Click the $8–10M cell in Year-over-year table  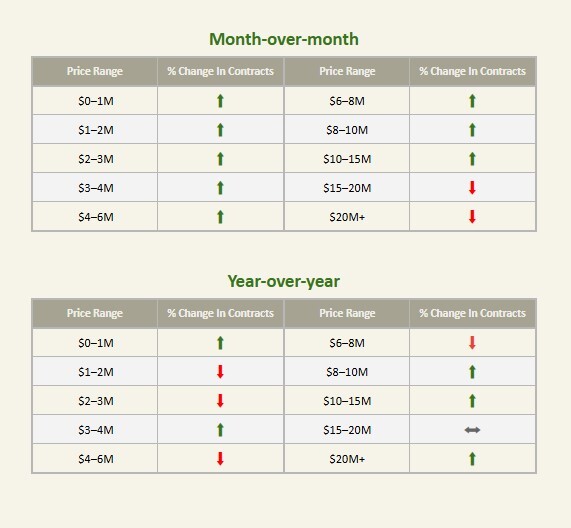pos(347,372)
